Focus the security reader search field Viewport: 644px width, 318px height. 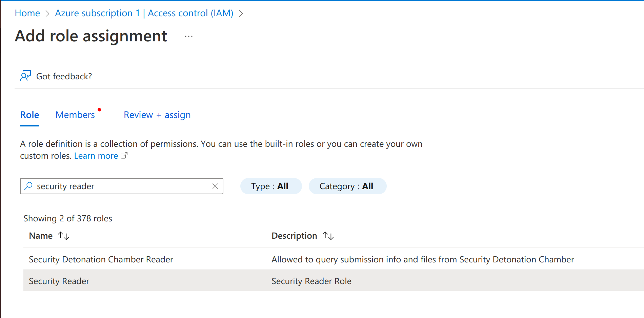(x=121, y=186)
